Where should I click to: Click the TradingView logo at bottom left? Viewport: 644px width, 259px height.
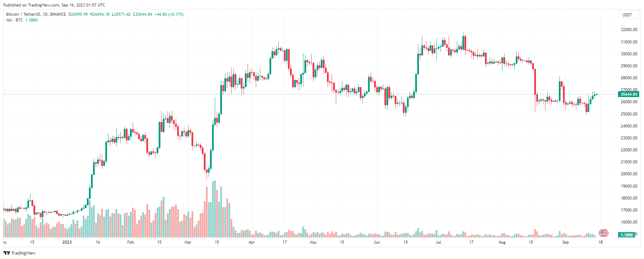coord(6,253)
